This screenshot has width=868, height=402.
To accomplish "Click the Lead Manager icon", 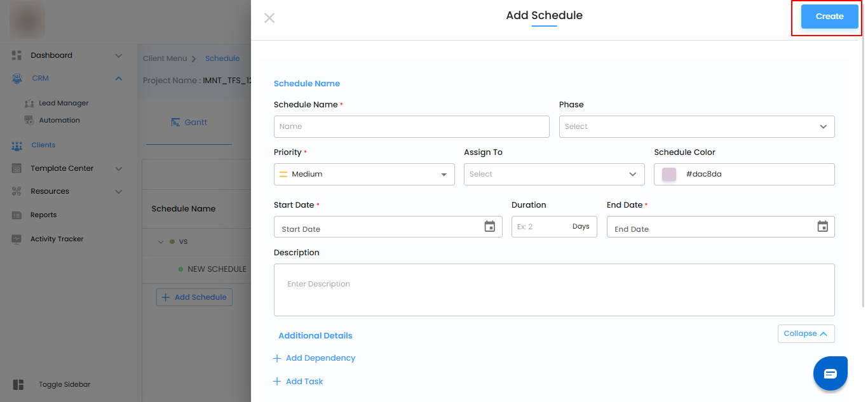I will click(x=29, y=104).
